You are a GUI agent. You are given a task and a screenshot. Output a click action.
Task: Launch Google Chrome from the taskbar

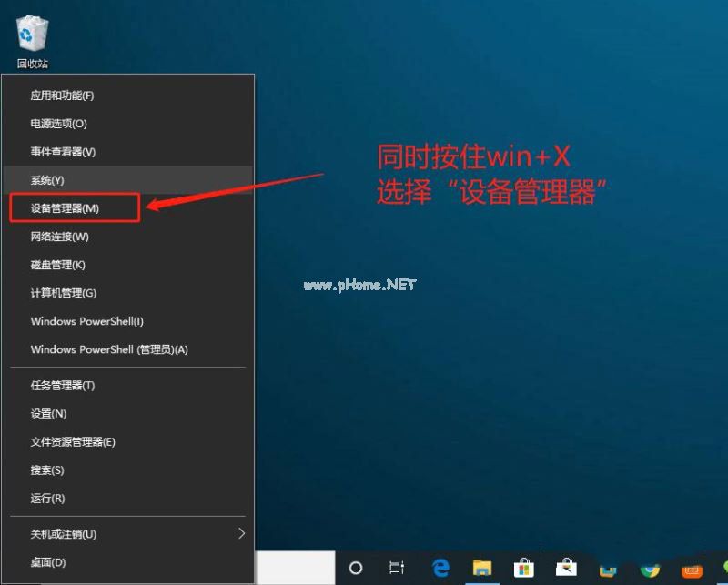651,569
